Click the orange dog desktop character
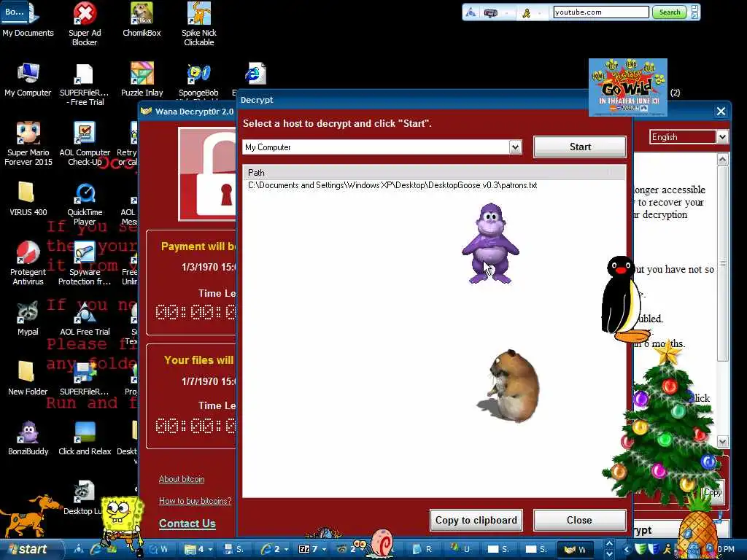 coord(31,516)
